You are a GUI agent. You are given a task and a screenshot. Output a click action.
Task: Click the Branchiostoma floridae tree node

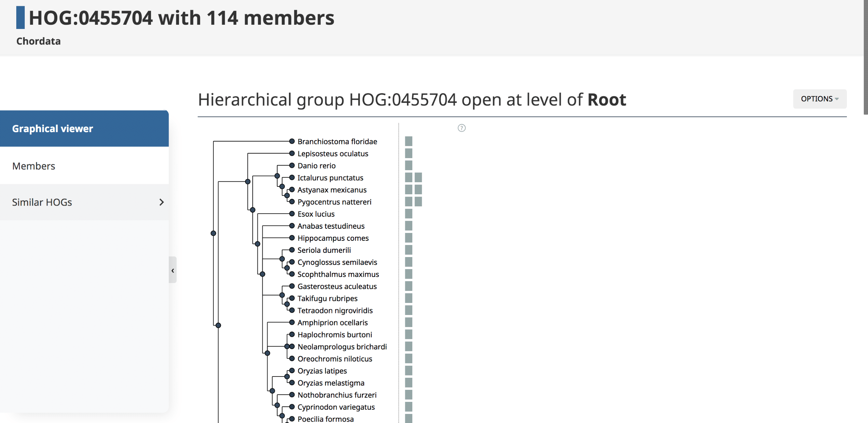coord(292,142)
